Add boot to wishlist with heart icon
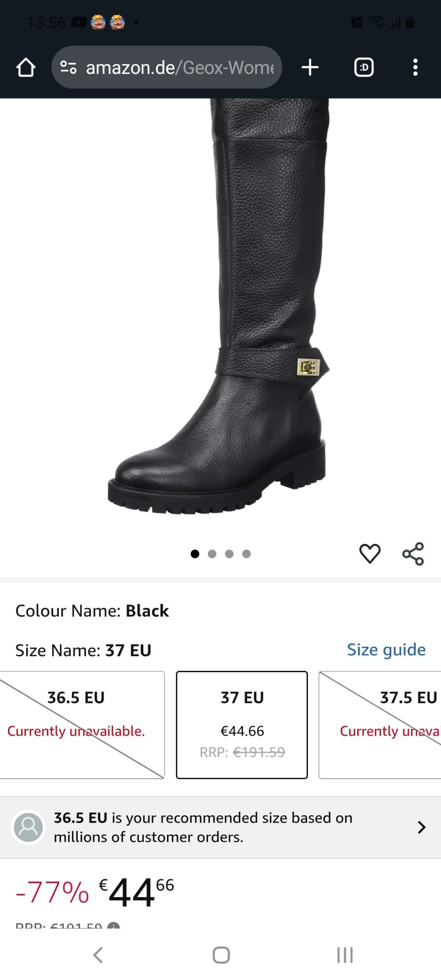The image size is (441, 980). [x=370, y=554]
